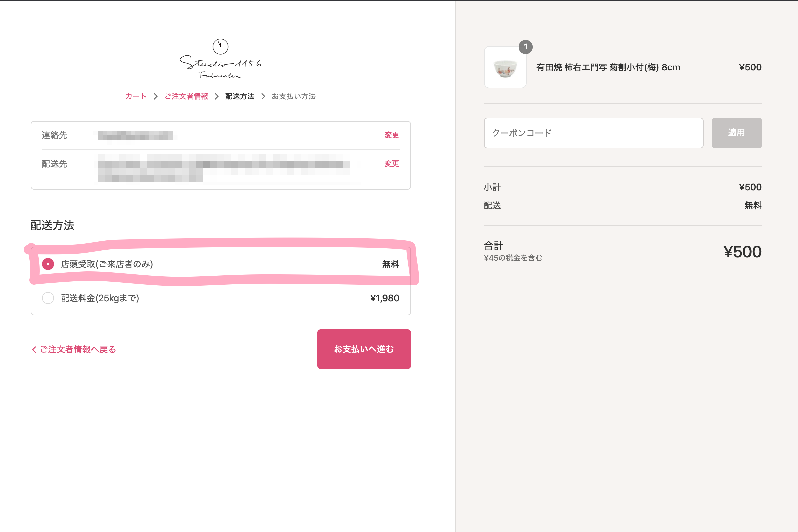Viewport: 798px width, 532px height.
Task: Click 変更 next to 配送先
Action: pos(392,164)
